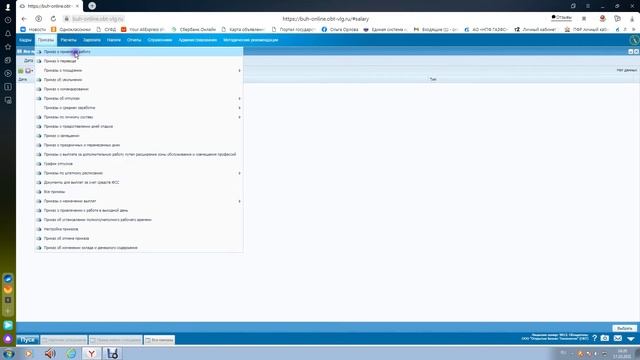The width and height of the screenshot is (640, 360).
Task: Select Приказ о привлечении к работе в выходной день
Action: pyautogui.click(x=139, y=210)
